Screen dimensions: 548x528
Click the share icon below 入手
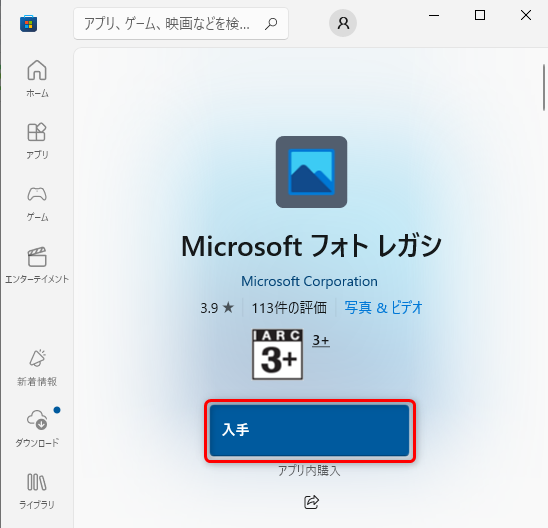pyautogui.click(x=311, y=502)
